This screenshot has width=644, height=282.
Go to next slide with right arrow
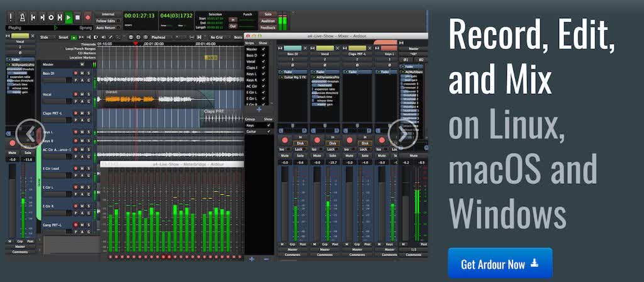[x=403, y=134]
